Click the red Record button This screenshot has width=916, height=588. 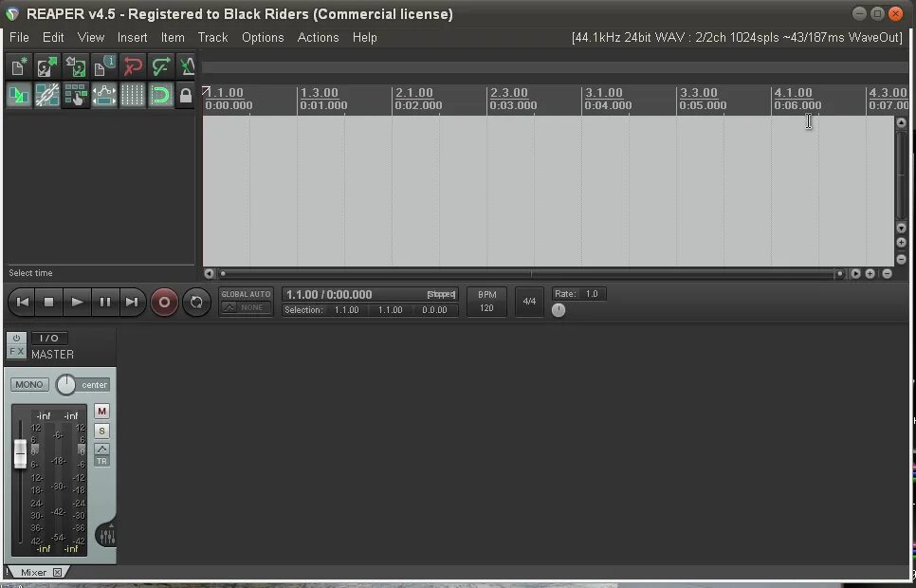164,302
